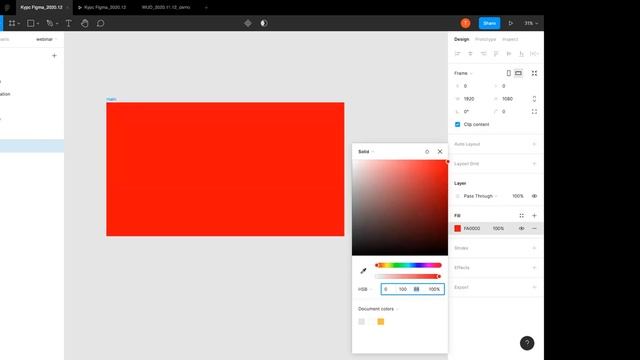The width and height of the screenshot is (640, 360).
Task: Add a new fill with plus
Action: 534,216
